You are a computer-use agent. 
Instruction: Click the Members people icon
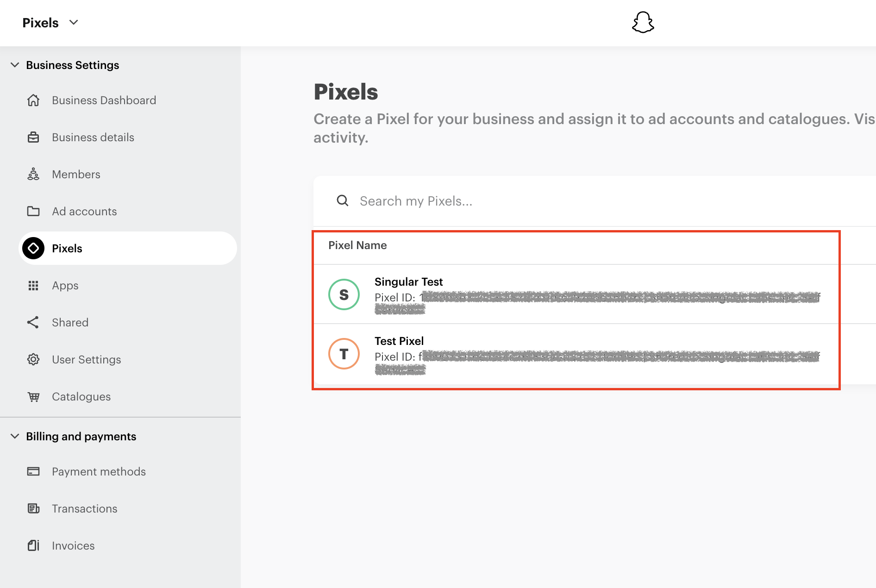click(x=33, y=174)
